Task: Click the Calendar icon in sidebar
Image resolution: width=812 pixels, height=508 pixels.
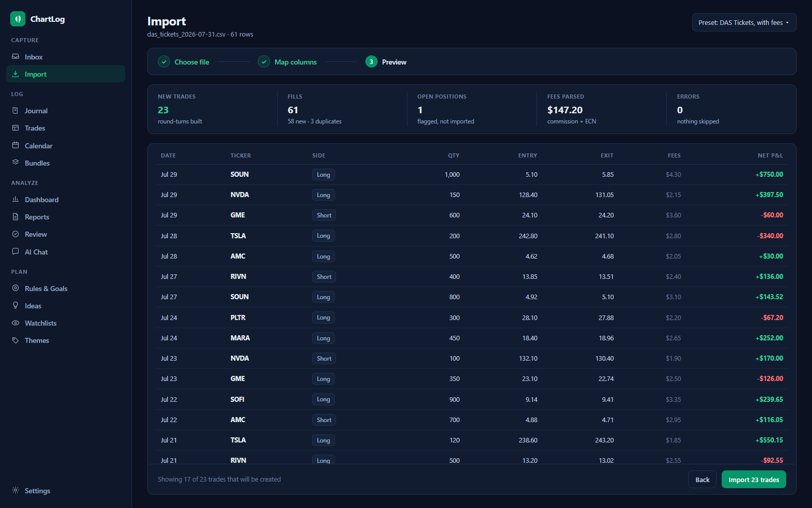Action: [16, 145]
